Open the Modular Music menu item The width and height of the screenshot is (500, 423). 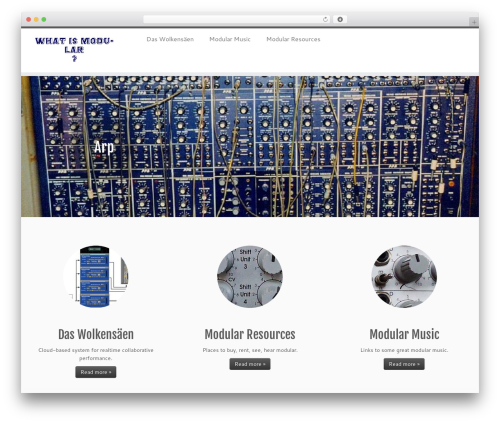pyautogui.click(x=230, y=39)
